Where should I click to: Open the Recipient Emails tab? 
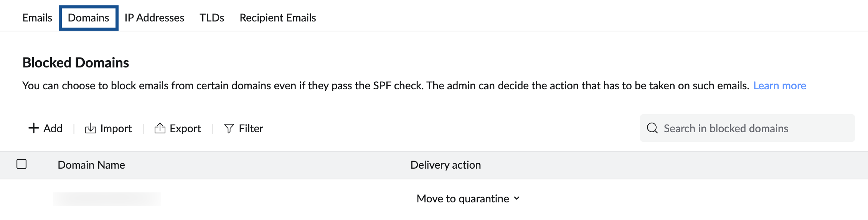point(278,18)
